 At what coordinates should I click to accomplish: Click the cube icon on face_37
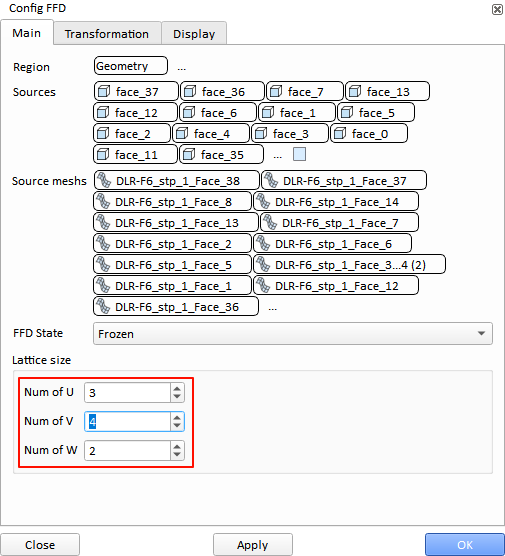(104, 92)
